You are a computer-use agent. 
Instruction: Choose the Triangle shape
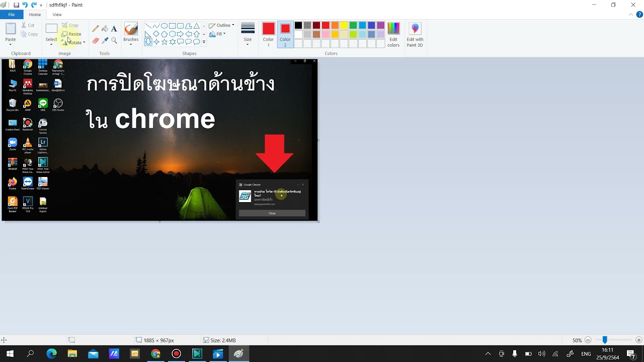point(196,26)
